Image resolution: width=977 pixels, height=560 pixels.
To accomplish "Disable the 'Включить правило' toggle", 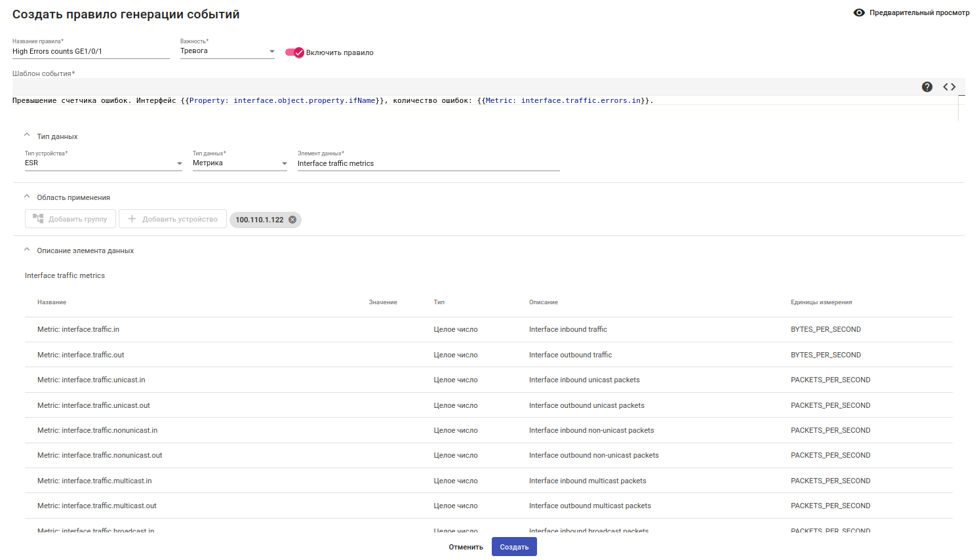I will tap(295, 52).
